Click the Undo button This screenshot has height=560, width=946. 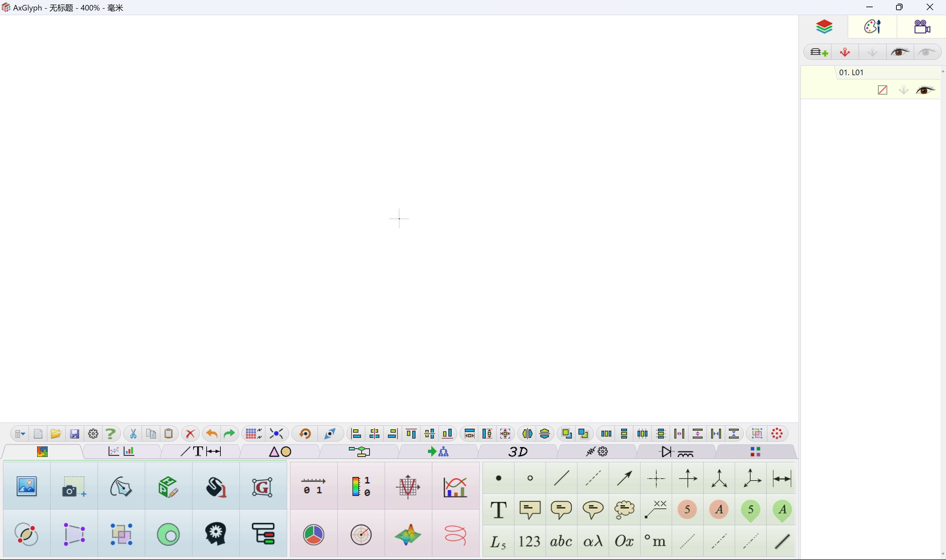[211, 433]
